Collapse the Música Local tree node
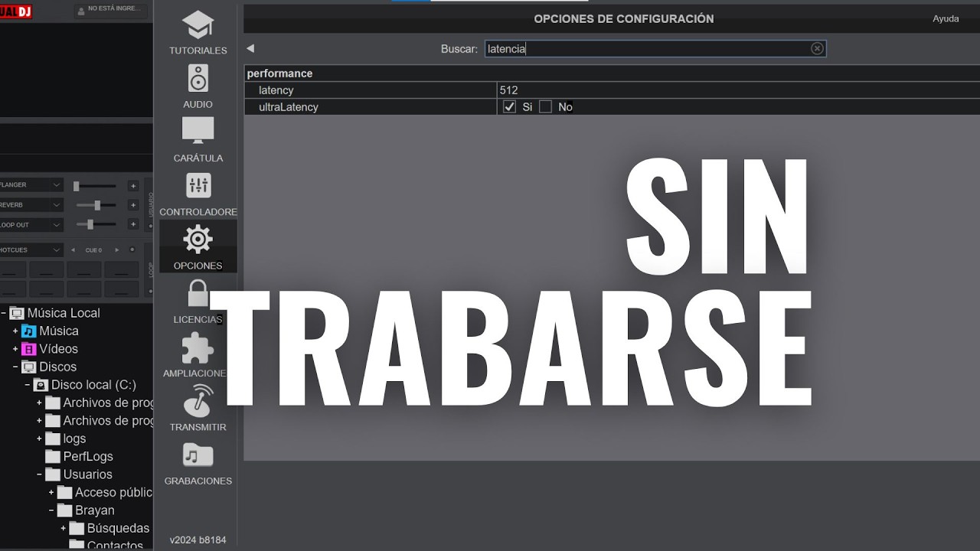980x551 pixels. pyautogui.click(x=3, y=313)
